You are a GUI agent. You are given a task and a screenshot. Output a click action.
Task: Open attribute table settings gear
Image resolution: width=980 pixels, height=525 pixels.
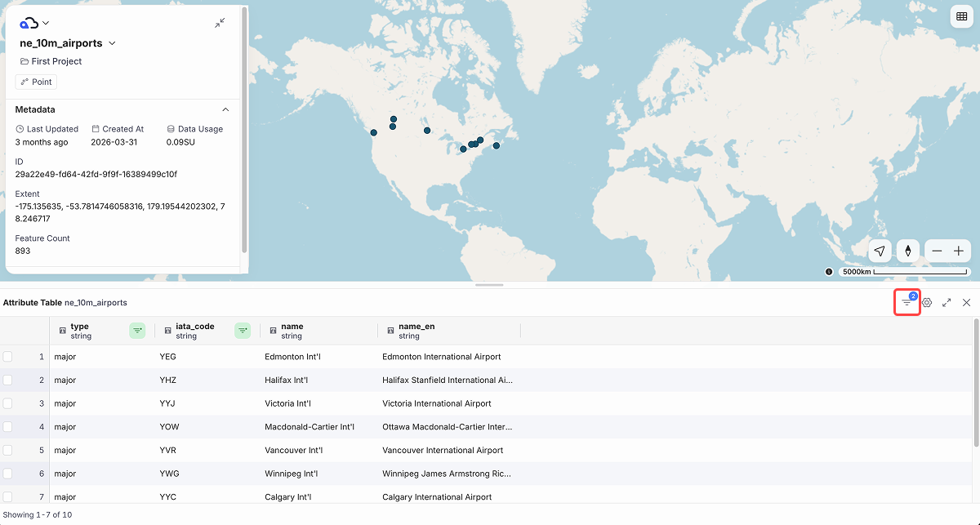click(927, 302)
